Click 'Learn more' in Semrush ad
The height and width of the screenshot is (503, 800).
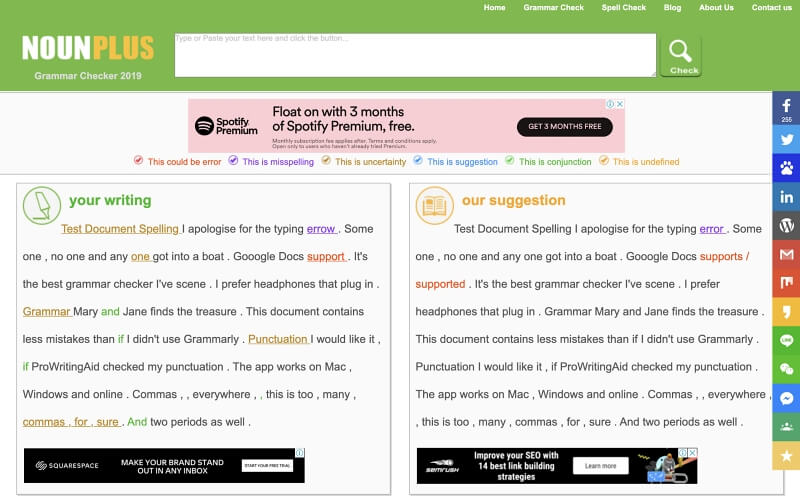point(601,466)
